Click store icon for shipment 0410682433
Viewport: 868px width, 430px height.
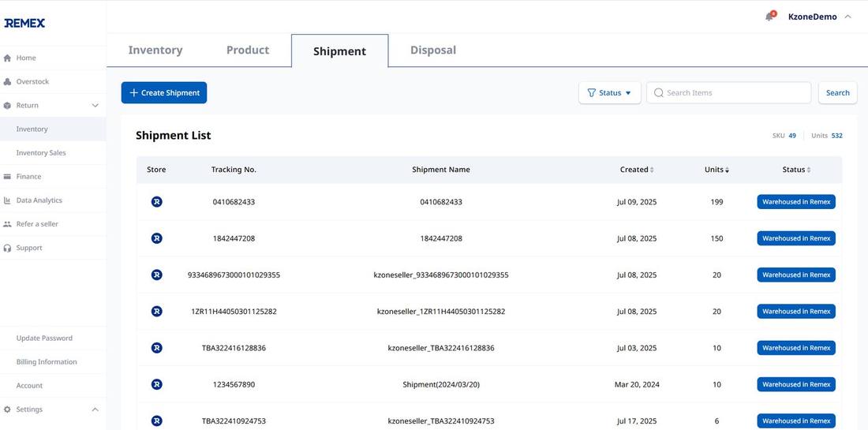click(x=157, y=202)
